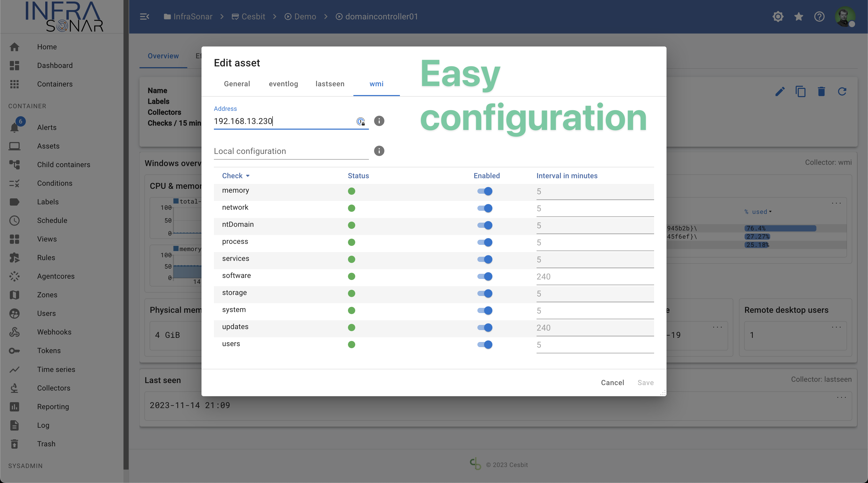
Task: Disable the software check toggle
Action: click(485, 277)
